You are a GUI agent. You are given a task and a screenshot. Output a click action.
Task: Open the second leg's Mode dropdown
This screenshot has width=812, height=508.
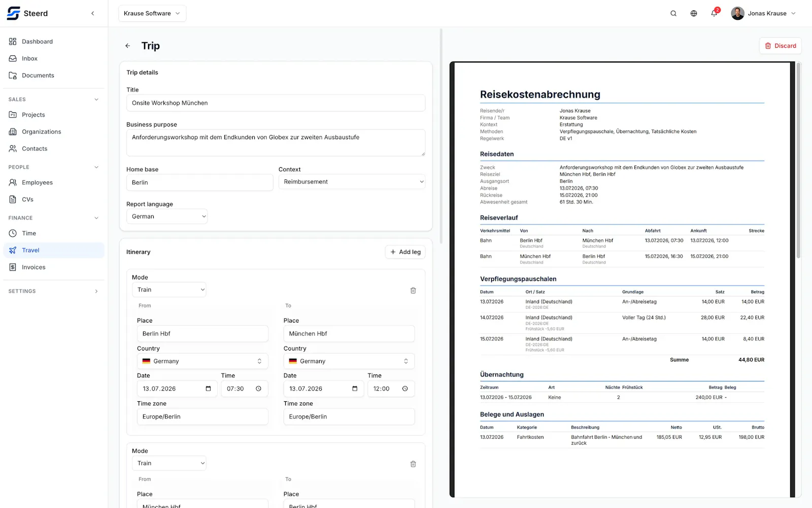169,463
